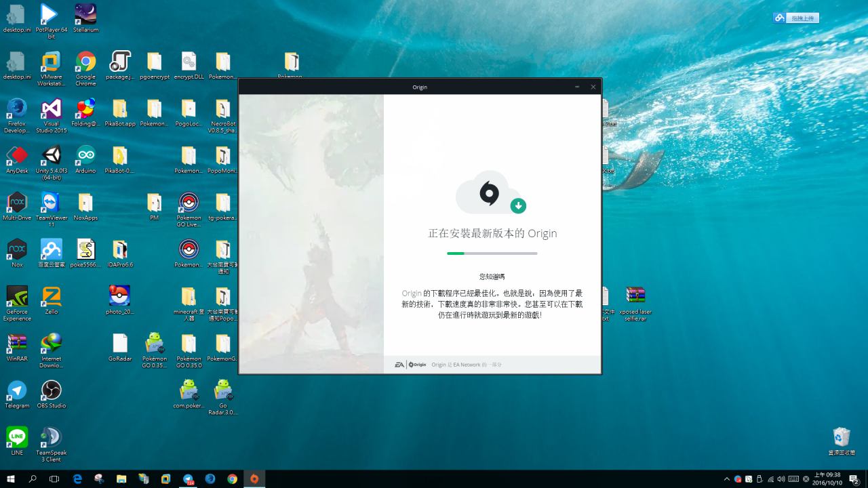Select the PogoLoc... folder icon
Screen dimensions: 868x488
tap(189, 112)
